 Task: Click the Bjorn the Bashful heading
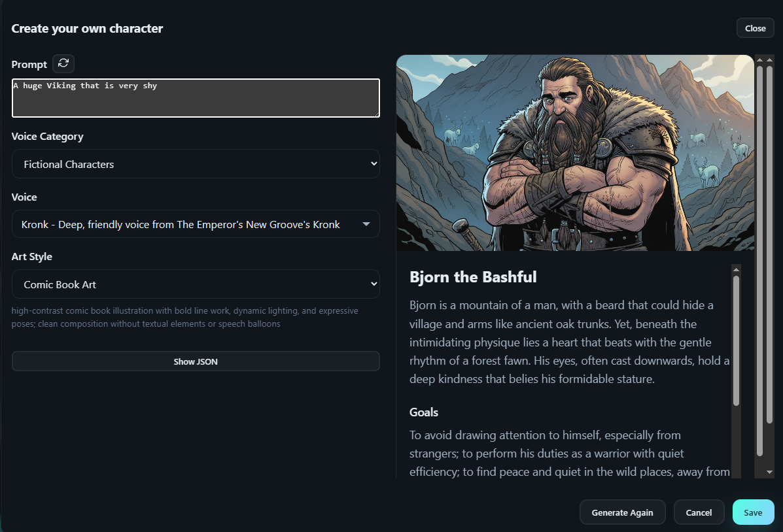point(473,277)
